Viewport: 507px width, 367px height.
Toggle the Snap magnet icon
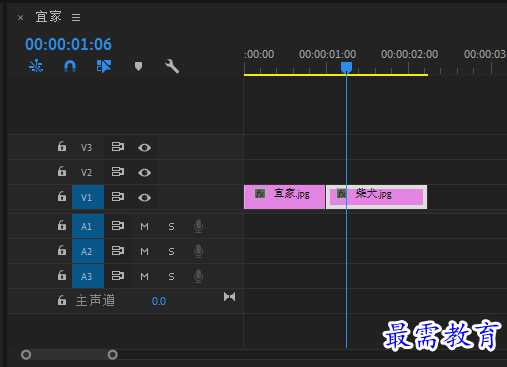coord(70,66)
